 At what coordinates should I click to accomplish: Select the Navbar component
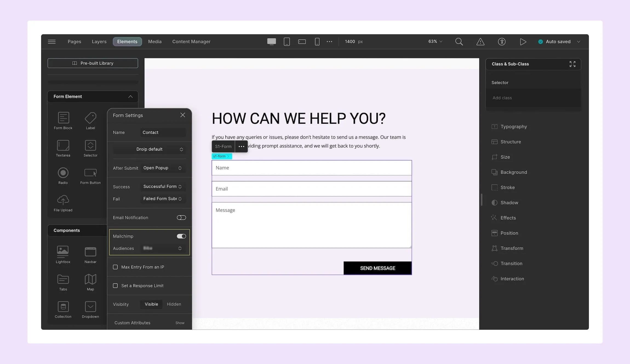(x=90, y=255)
